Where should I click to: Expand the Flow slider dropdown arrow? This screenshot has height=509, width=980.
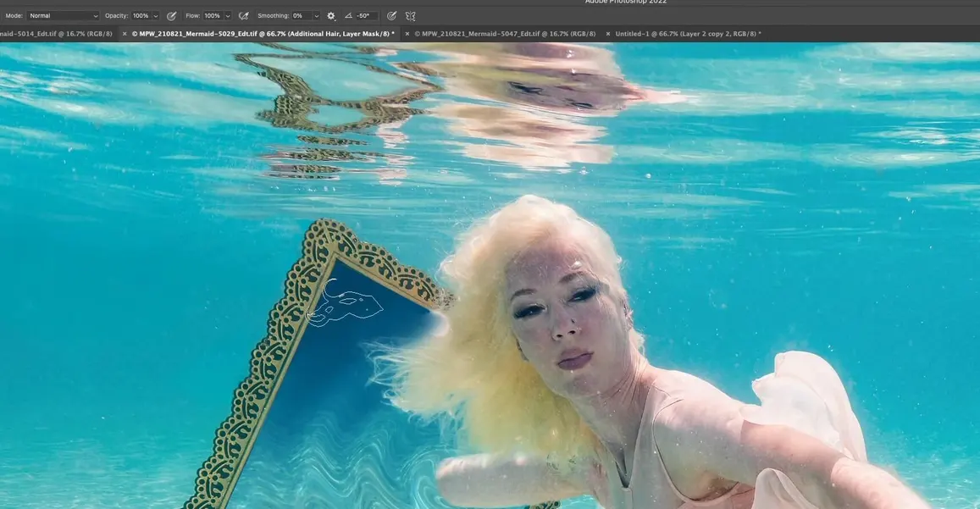pos(228,15)
